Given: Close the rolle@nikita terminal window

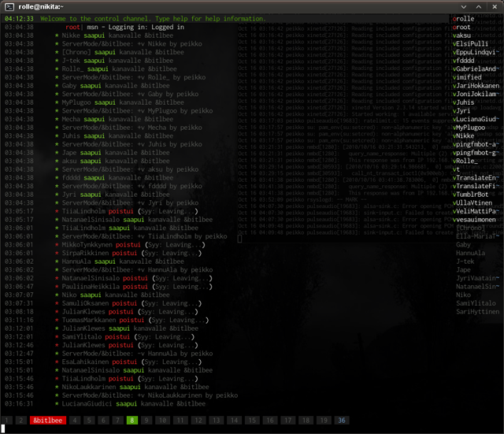Looking at the screenshot, I should click(x=495, y=7).
